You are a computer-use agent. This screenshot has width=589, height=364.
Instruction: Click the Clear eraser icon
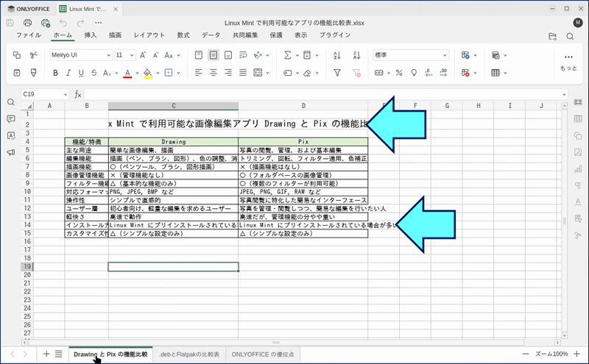pyautogui.click(x=307, y=73)
